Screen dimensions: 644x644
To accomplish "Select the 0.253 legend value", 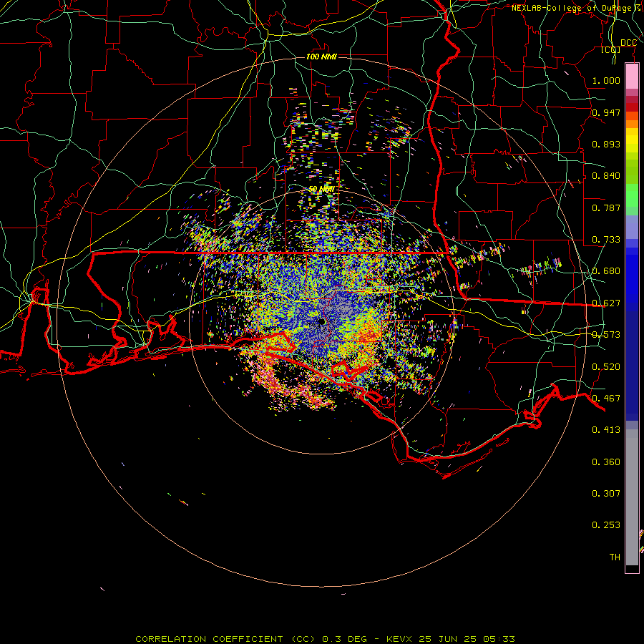I will [606, 525].
